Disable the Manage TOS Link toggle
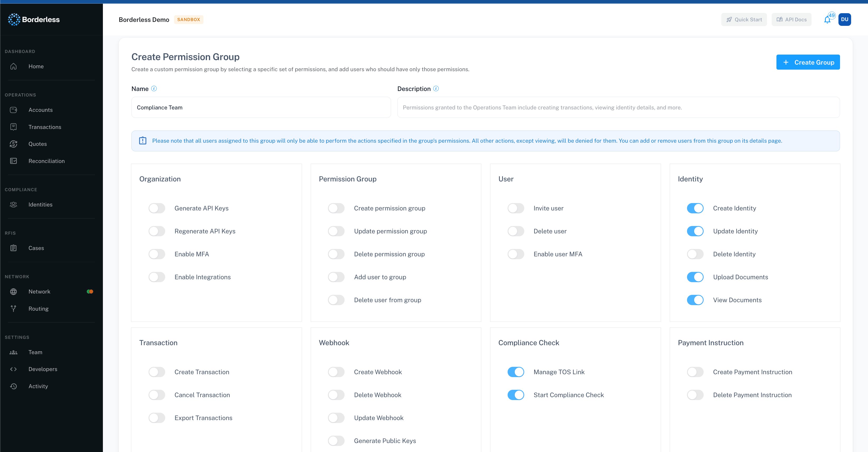 516,372
